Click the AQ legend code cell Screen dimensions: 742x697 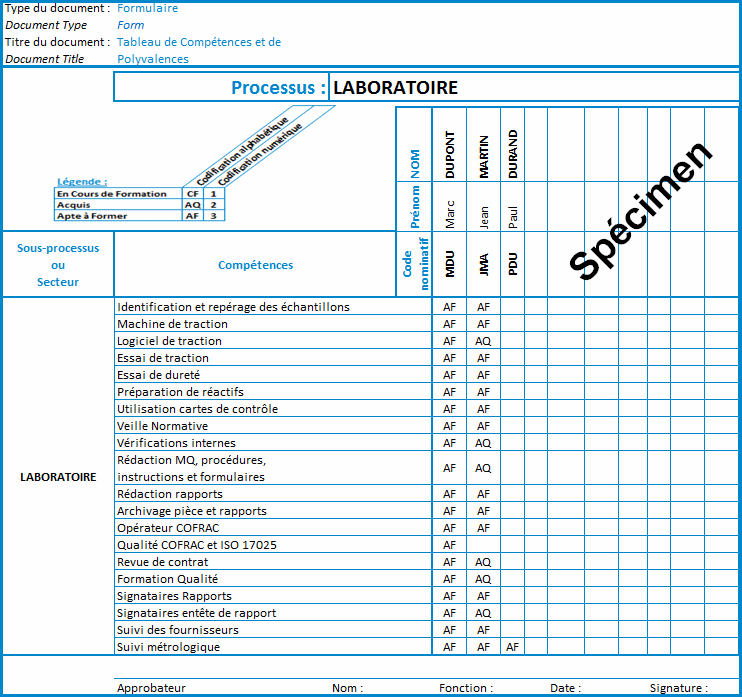(x=193, y=205)
